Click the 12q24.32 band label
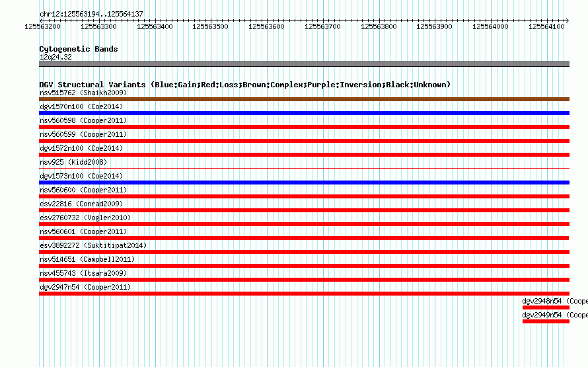588x367 pixels. click(x=55, y=57)
